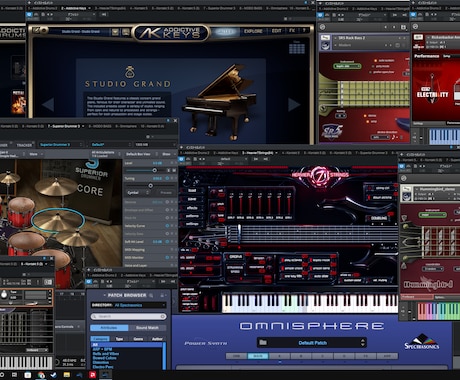Toggle the Tuning power button

(168, 179)
